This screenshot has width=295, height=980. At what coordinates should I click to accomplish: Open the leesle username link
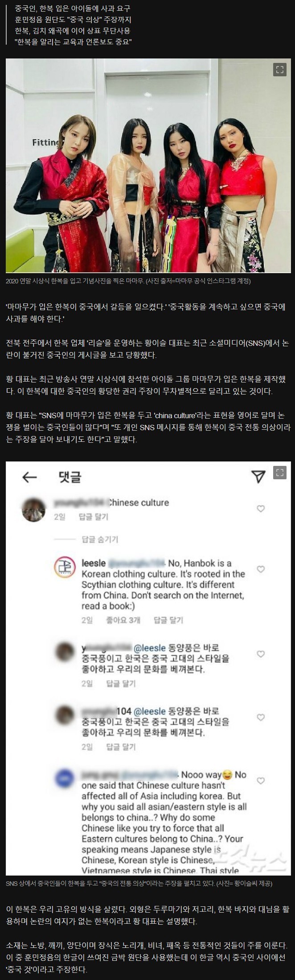pyautogui.click(x=94, y=563)
